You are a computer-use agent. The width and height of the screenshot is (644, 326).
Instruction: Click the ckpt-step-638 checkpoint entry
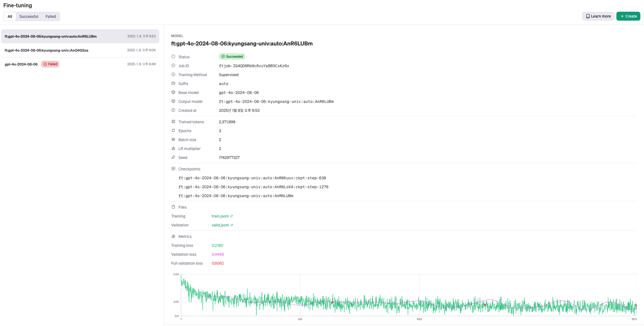pos(252,178)
